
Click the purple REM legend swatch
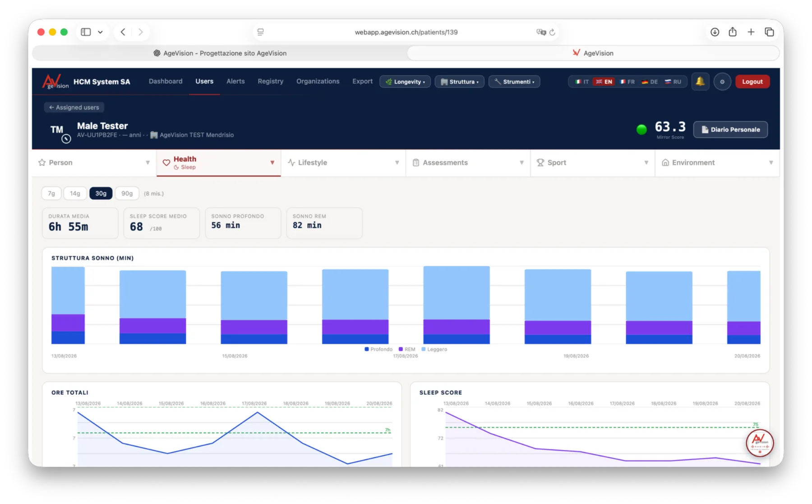tap(401, 349)
